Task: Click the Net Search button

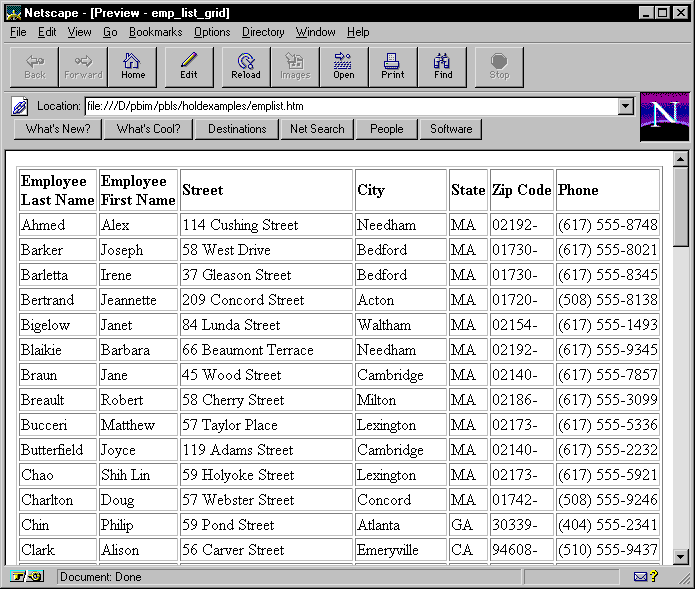Action: (x=317, y=129)
